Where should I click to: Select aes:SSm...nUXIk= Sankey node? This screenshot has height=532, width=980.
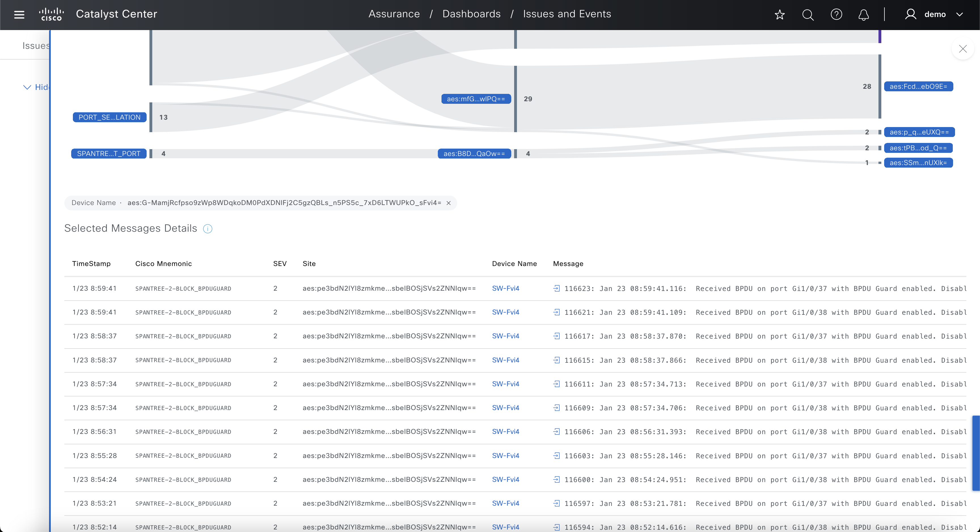tap(918, 163)
